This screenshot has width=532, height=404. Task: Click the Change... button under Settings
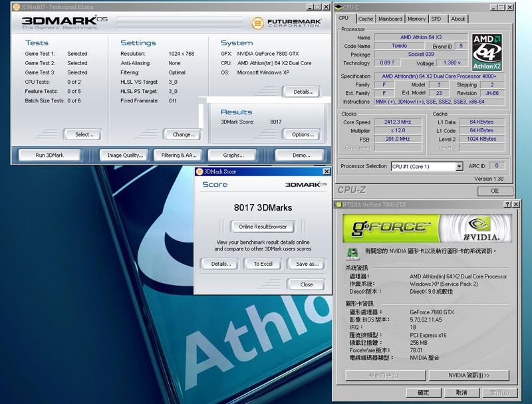coord(184,134)
